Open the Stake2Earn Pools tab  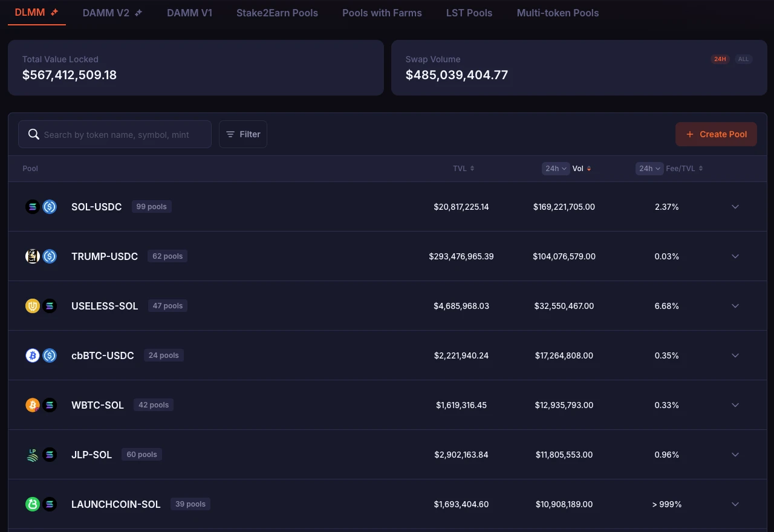click(277, 13)
